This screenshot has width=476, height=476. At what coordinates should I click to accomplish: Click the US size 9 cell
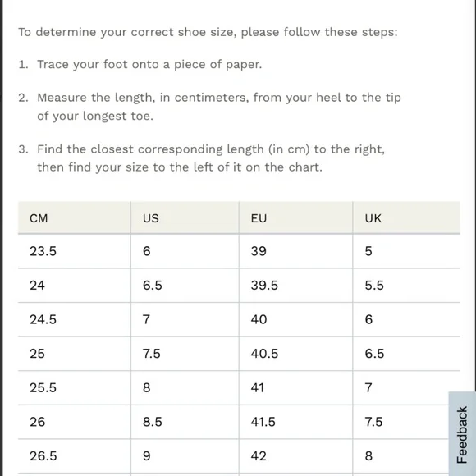185,456
